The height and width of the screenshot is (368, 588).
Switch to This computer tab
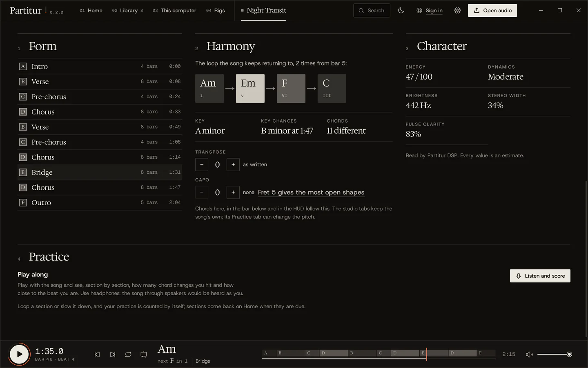click(x=174, y=11)
